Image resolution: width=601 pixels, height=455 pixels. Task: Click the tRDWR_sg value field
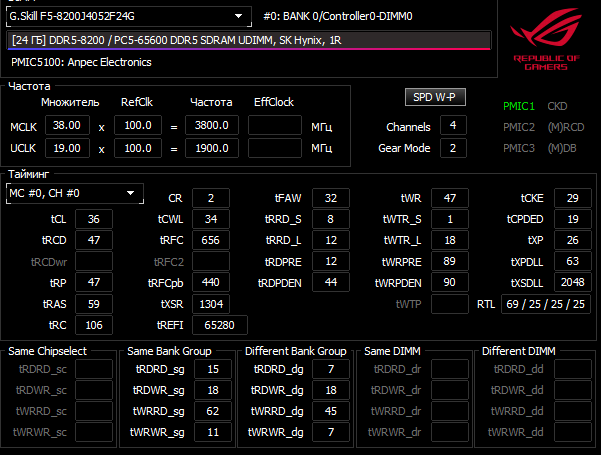213,390
